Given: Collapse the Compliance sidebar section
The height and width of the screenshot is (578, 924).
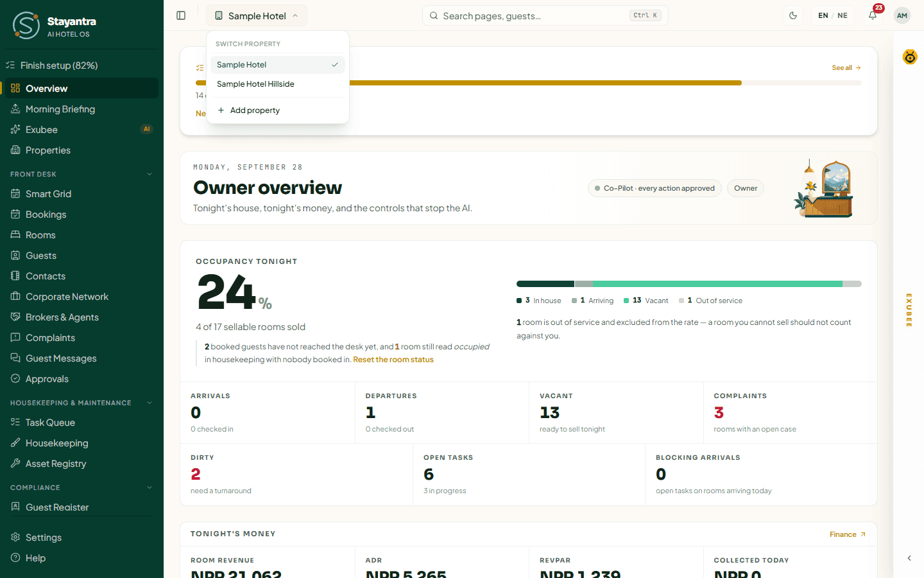Looking at the screenshot, I should pos(81,487).
